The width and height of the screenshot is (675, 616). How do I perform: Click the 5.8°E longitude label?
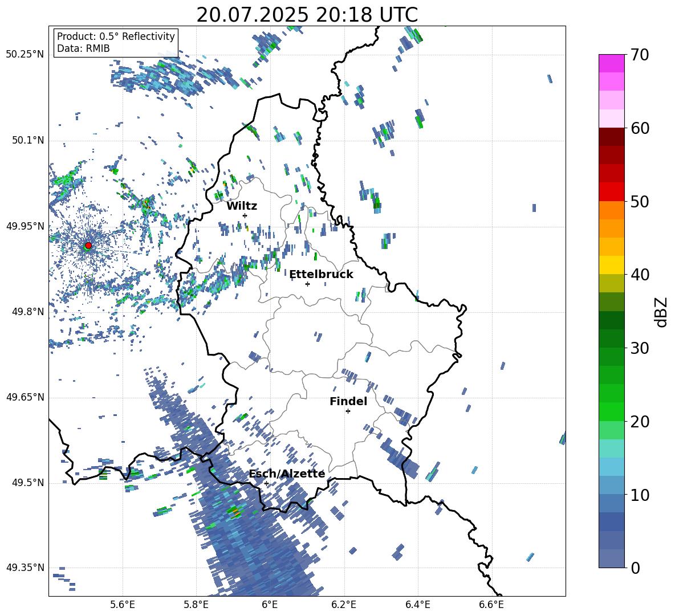(x=196, y=605)
